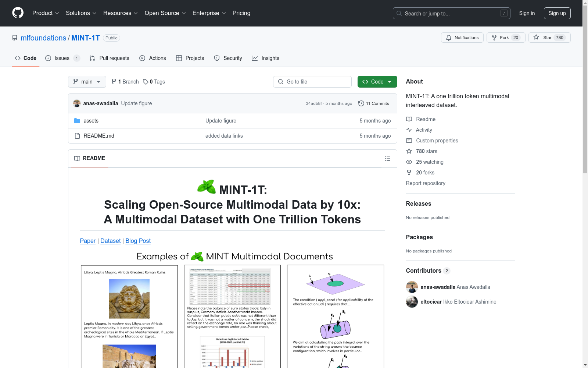The height and width of the screenshot is (368, 588).
Task: View the 11 Commits history
Action: [374, 103]
